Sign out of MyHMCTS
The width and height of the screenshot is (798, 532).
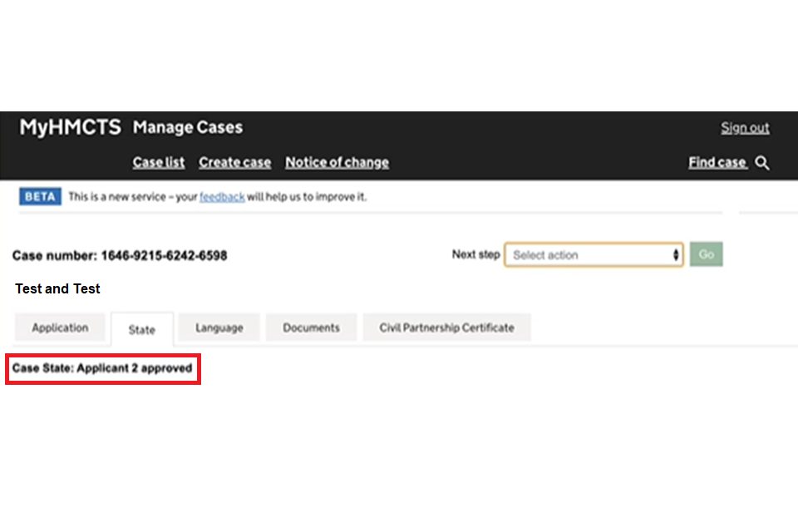pos(745,128)
